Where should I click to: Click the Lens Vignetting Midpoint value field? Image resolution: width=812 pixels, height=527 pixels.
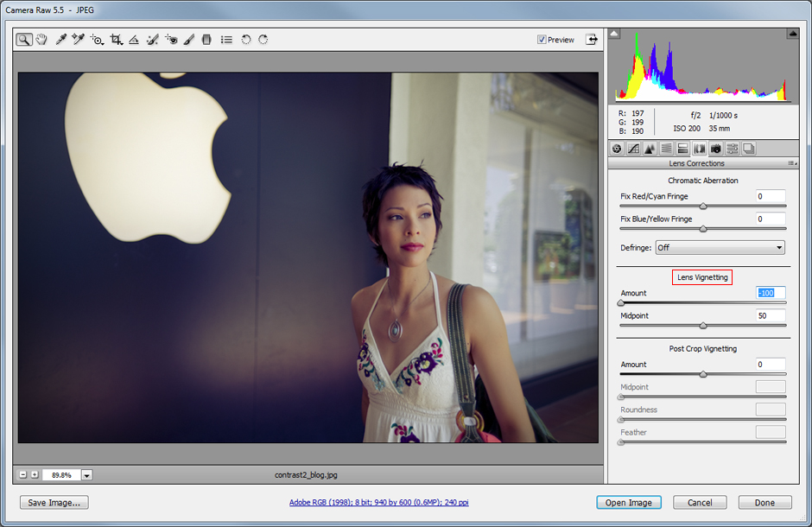(771, 316)
